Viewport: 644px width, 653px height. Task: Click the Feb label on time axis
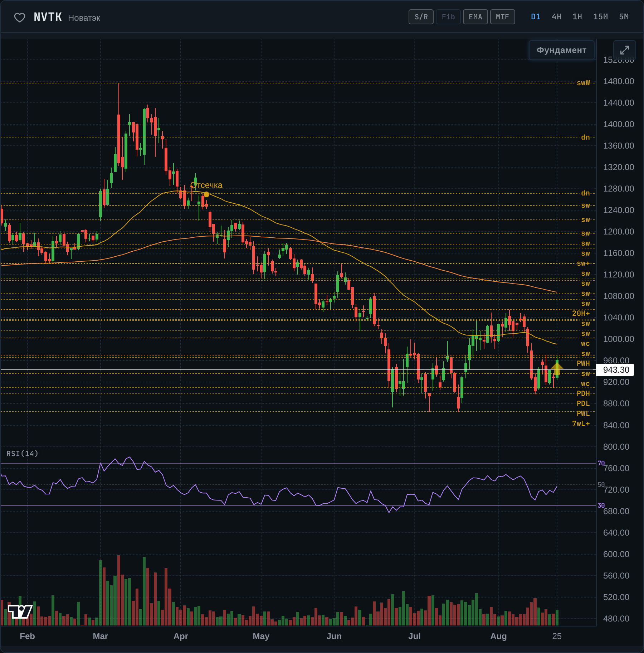[x=27, y=636]
